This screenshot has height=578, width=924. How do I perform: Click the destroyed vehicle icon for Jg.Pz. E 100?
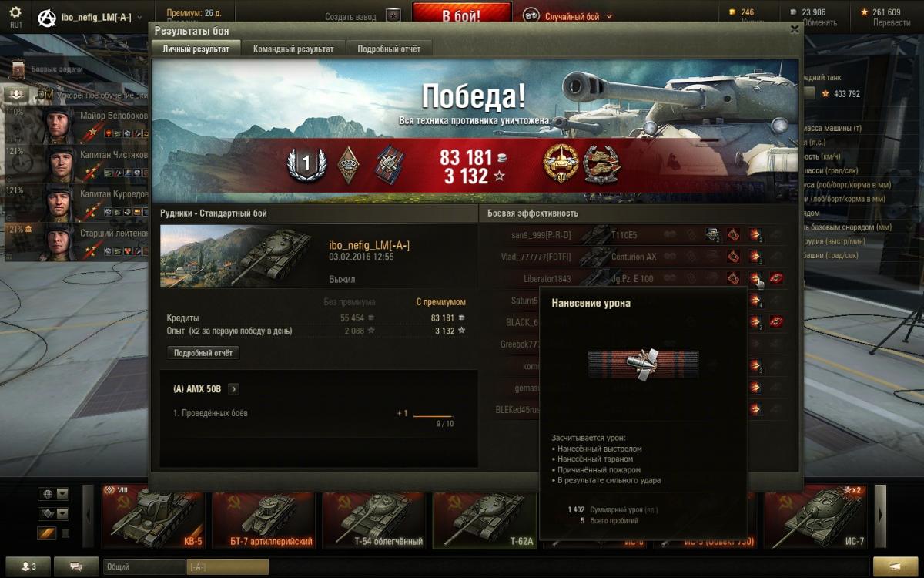[x=776, y=278]
